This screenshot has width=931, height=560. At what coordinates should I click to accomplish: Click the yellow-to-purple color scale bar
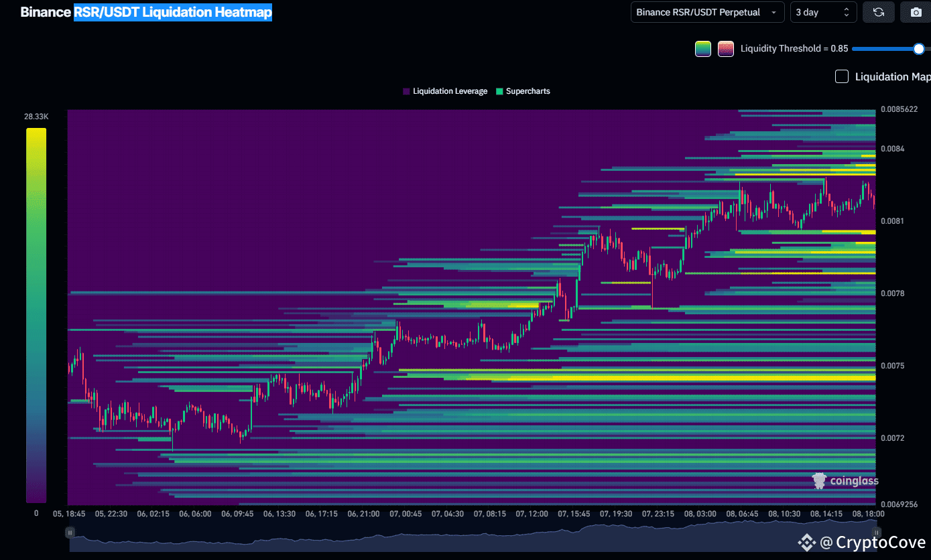click(36, 316)
